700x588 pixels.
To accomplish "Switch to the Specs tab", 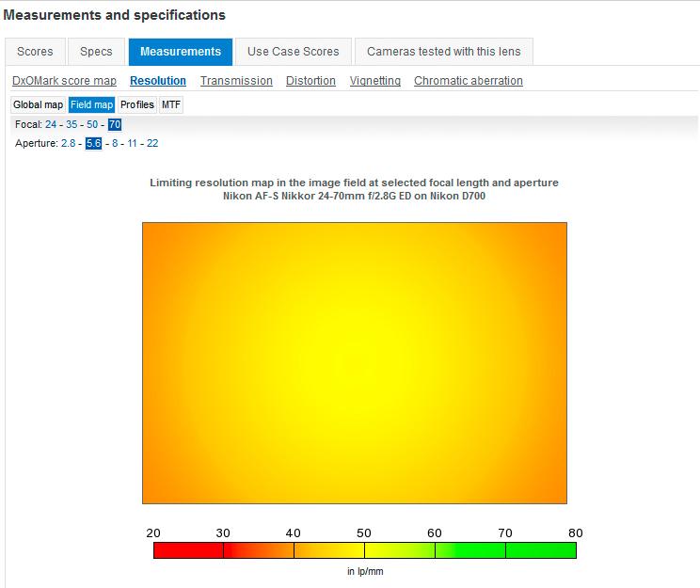I will click(96, 52).
